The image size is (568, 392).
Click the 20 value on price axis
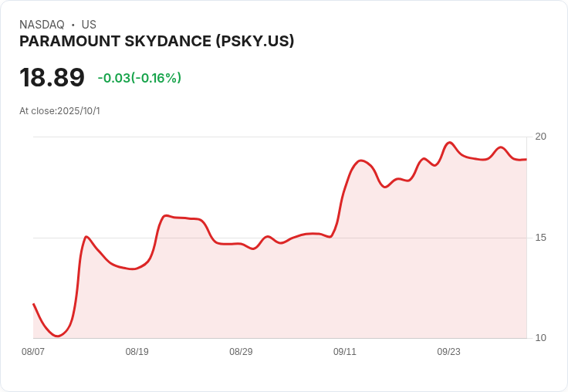point(541,137)
